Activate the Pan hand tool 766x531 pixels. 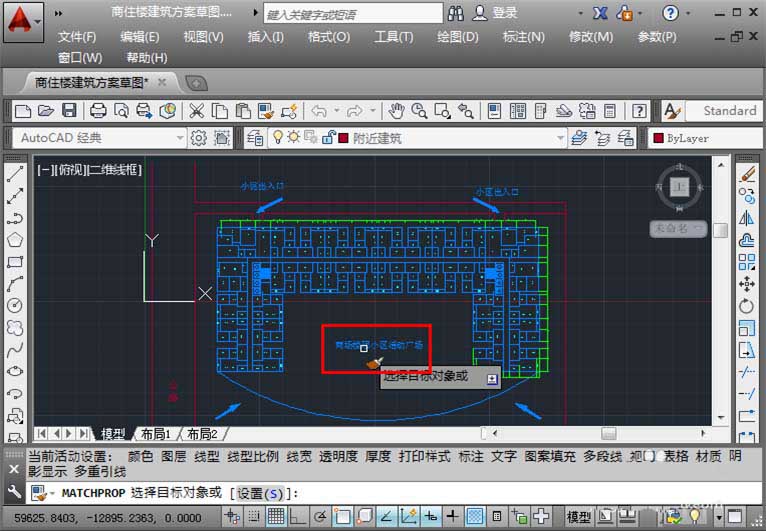point(396,111)
